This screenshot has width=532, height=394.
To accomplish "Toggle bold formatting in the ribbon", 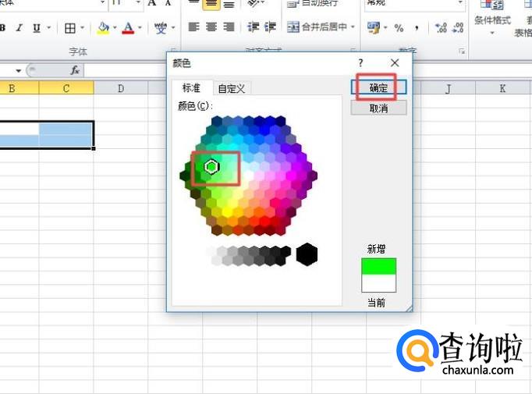I will 3,28.
